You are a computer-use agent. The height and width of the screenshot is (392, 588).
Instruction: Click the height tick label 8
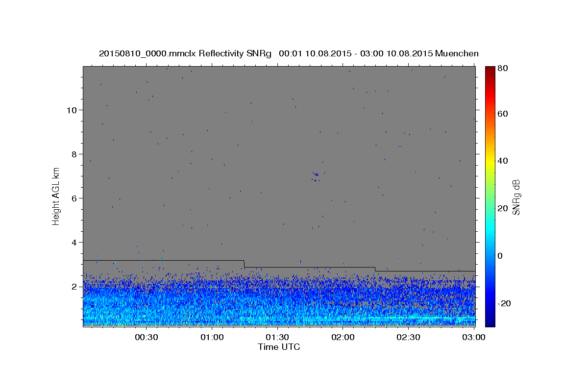coord(75,154)
